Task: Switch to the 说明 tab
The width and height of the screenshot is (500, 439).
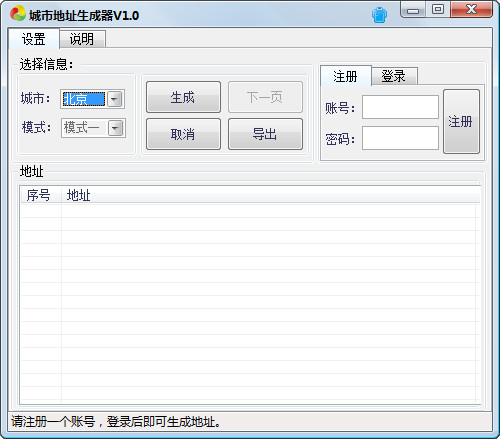Action: (x=82, y=39)
